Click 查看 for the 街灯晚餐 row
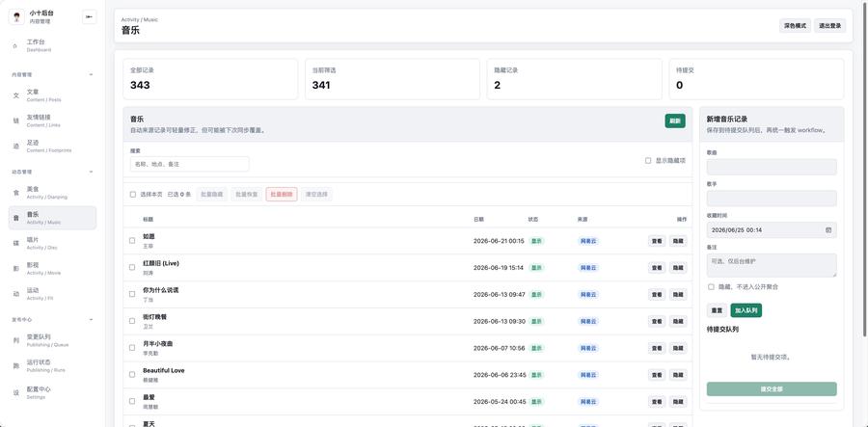Image resolution: width=868 pixels, height=427 pixels. coord(657,321)
